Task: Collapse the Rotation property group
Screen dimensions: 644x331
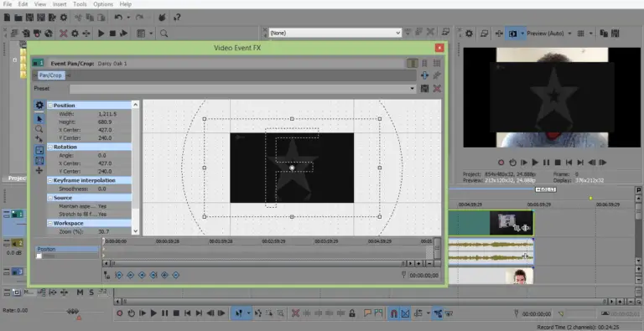Action: pyautogui.click(x=50, y=147)
